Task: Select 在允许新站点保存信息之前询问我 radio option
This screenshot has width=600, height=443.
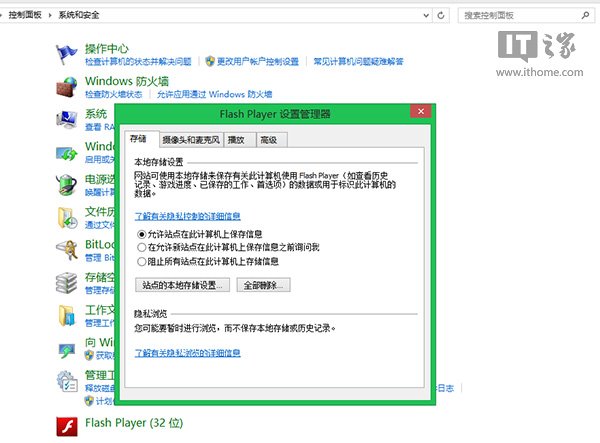Action: point(141,247)
